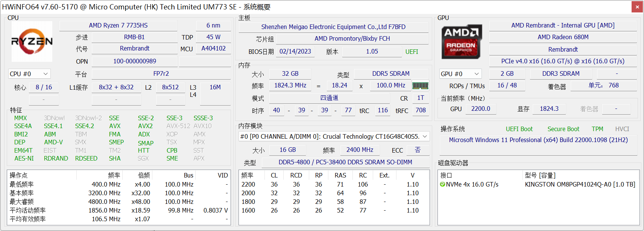
Task: Click the Microsoft Windows 11 Professional OS text
Action: tap(538, 140)
